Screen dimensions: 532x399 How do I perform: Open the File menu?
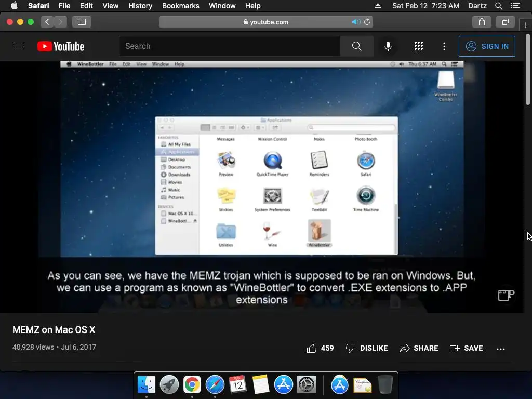tap(64, 6)
